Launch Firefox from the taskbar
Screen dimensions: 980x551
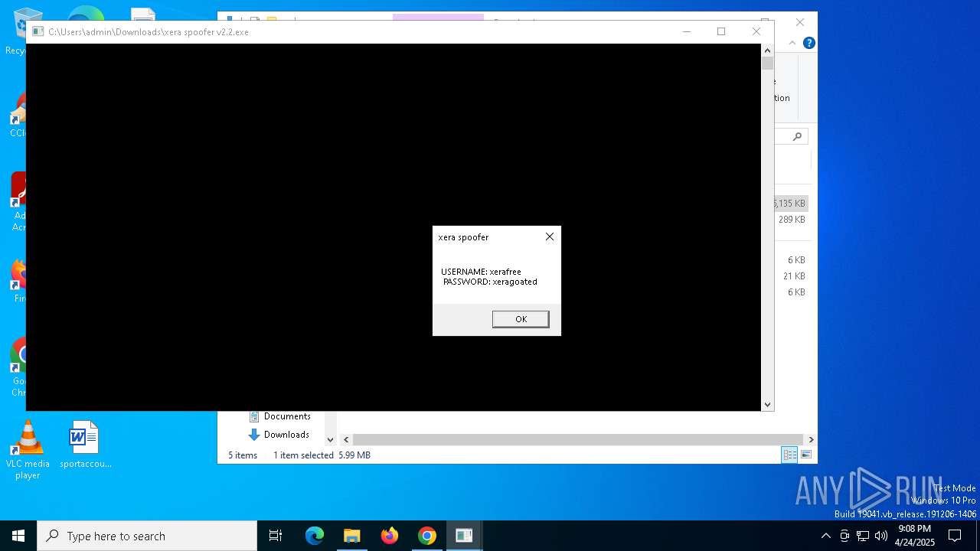pyautogui.click(x=390, y=536)
